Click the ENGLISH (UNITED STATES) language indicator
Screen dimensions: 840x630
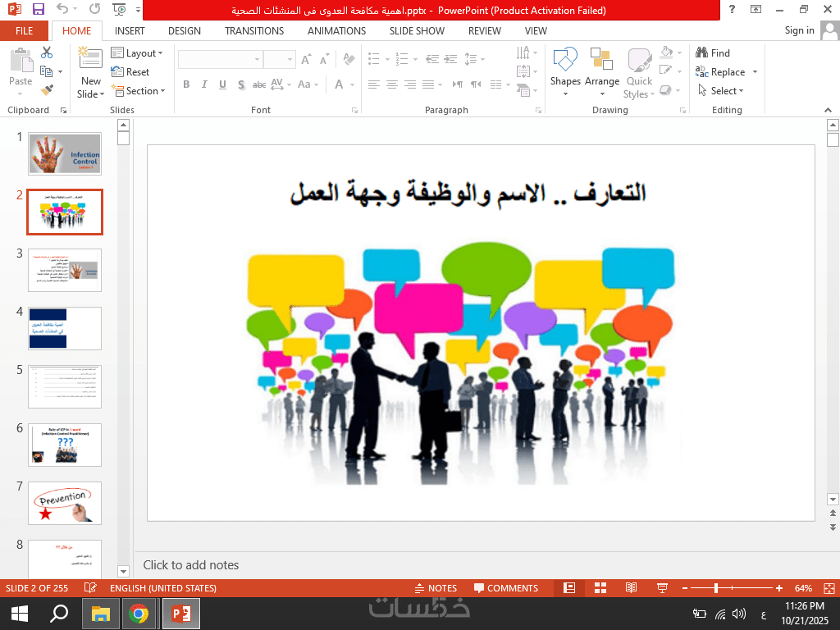coord(163,587)
